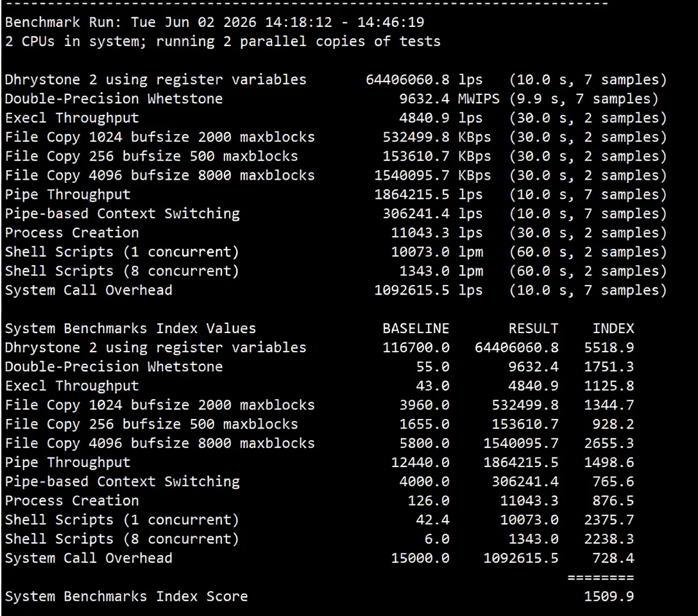Click 'File Copy 4096 bufsize 8000 maxblocks' in index table
The image size is (698, 616).
(160, 443)
